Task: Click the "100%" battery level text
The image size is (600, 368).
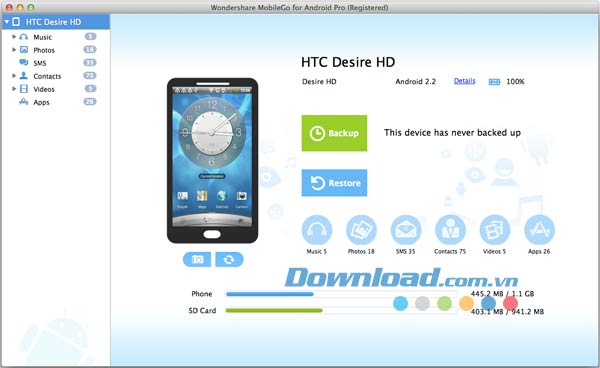Action: tap(515, 81)
